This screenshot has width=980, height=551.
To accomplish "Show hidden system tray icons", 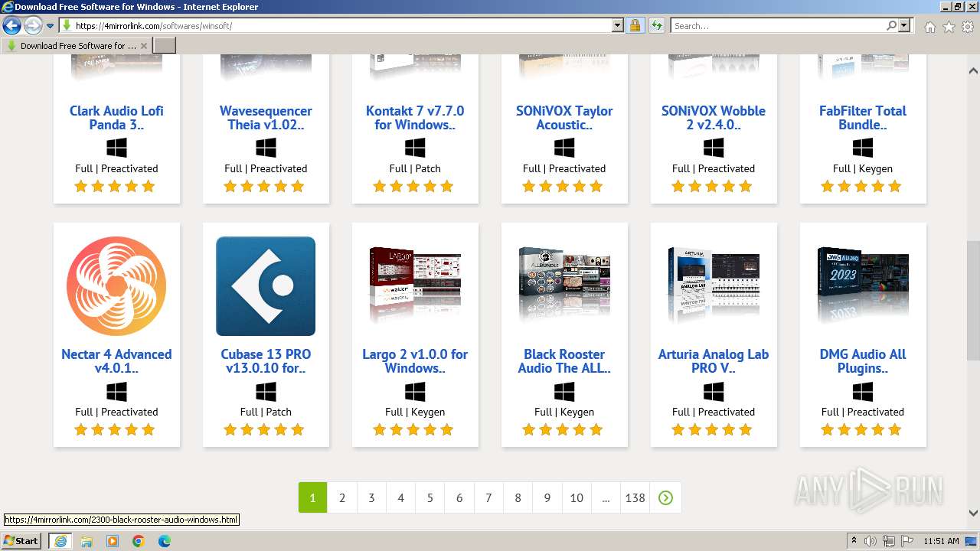I will pyautogui.click(x=854, y=541).
